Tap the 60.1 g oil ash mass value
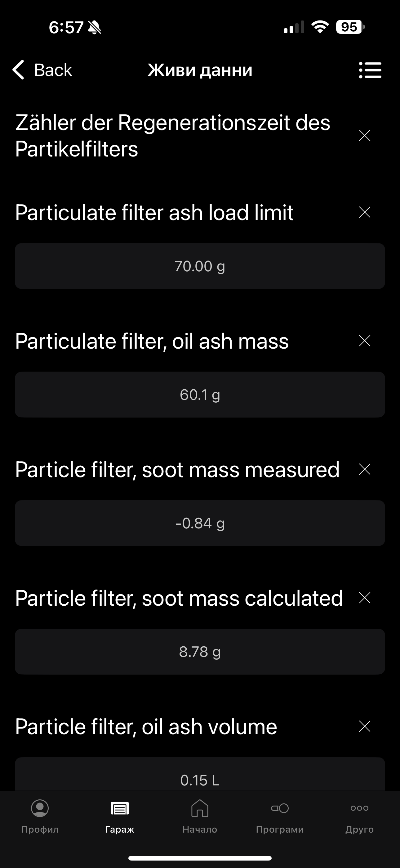400x868 pixels. pos(200,395)
